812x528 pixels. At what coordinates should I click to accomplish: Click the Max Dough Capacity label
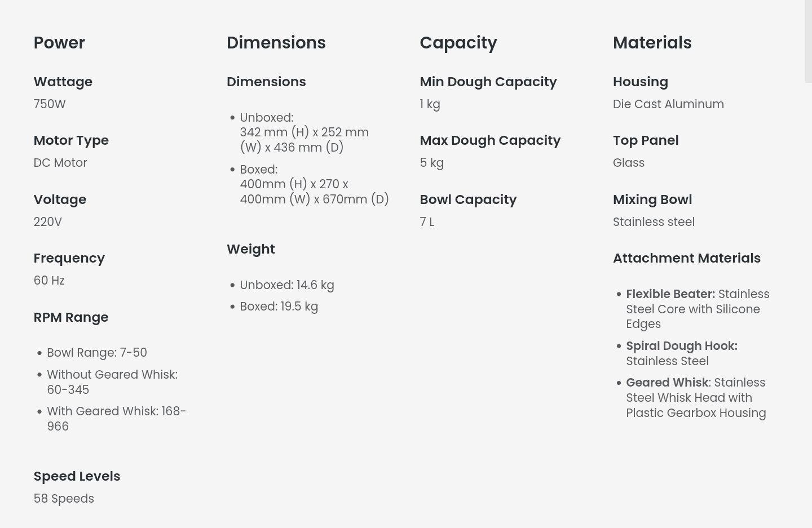[x=490, y=140]
